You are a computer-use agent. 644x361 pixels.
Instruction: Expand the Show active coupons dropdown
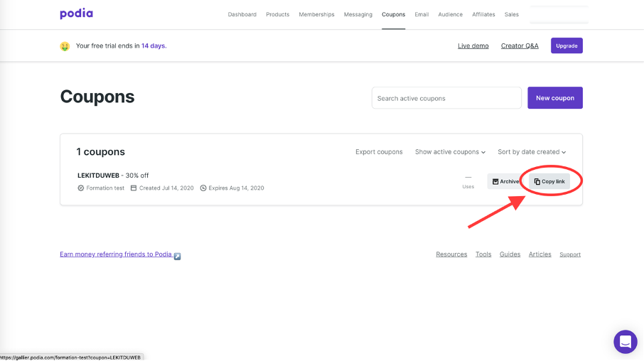(x=450, y=152)
